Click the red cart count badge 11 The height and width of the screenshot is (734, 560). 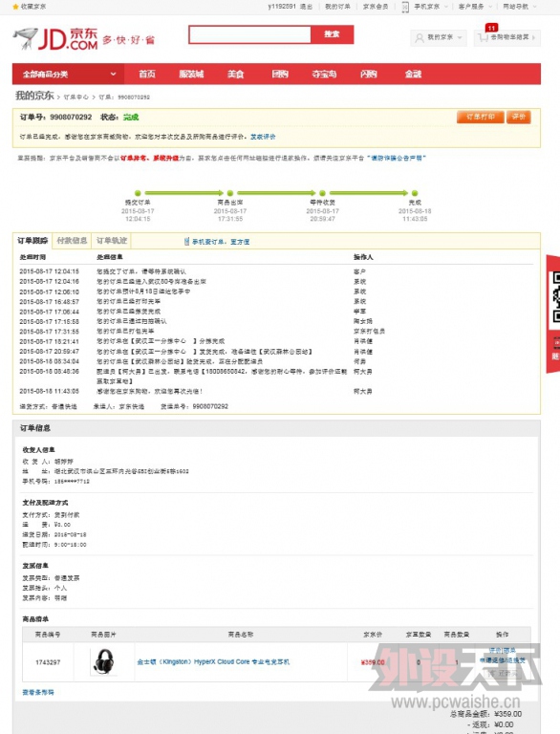coord(491,28)
